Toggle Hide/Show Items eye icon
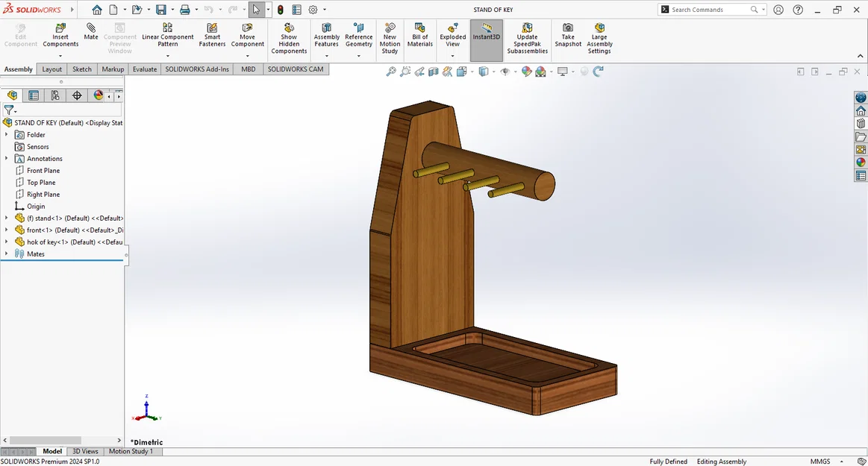Screen dimensions: 868x466 pos(505,72)
